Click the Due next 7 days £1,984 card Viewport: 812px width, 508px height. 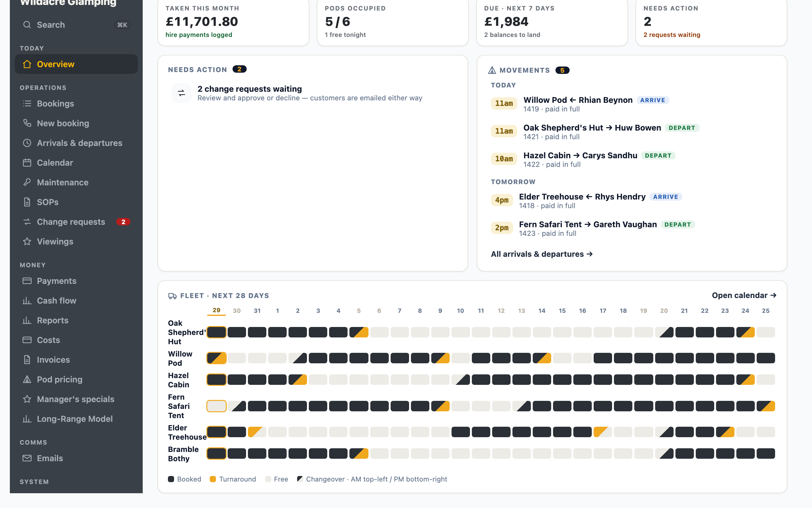coord(552,22)
